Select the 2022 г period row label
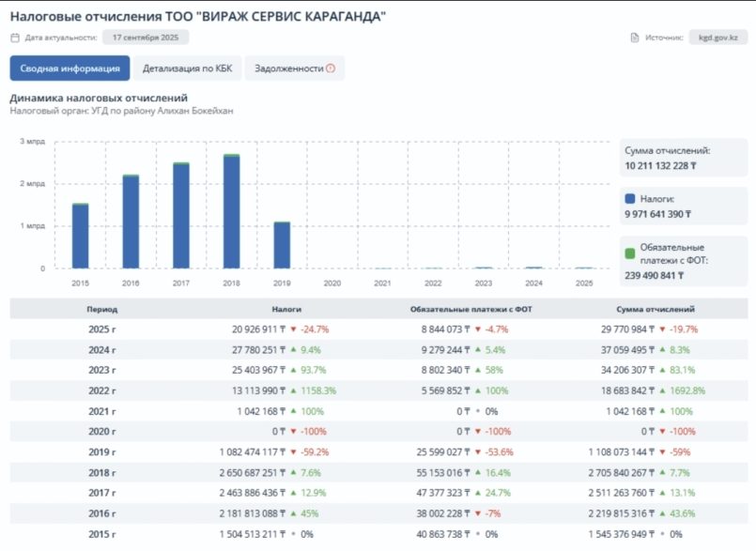This screenshot has height=551, width=756. (101, 390)
